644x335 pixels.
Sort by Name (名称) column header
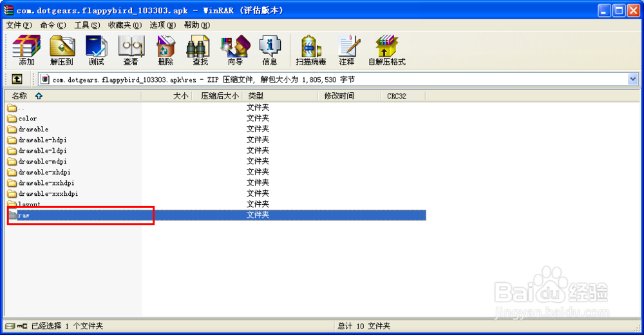[73, 96]
